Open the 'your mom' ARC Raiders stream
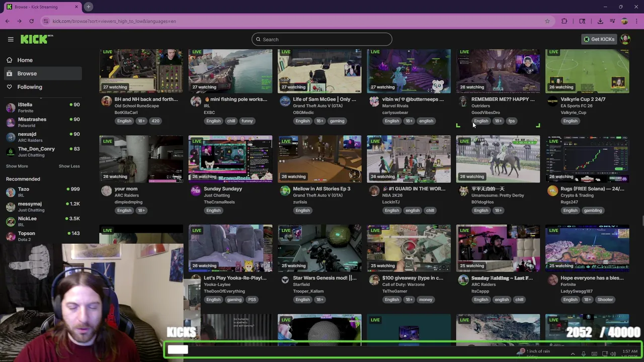Viewport: 644px width, 362px height. point(141,159)
